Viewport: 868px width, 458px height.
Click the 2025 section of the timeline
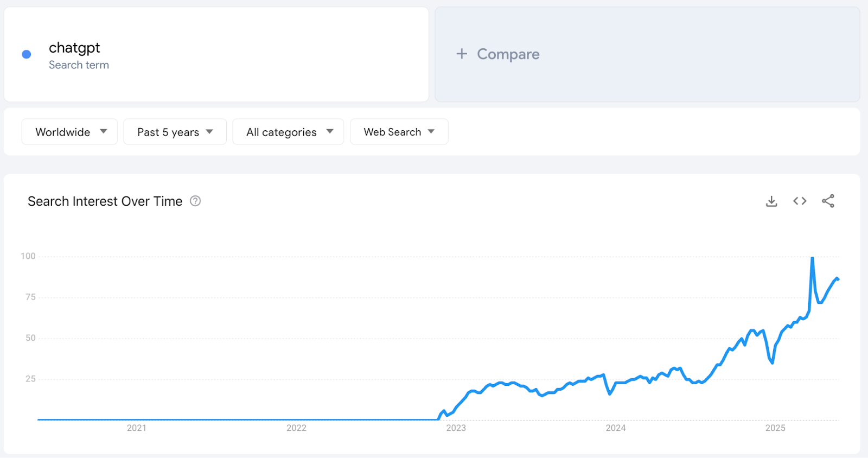click(776, 428)
